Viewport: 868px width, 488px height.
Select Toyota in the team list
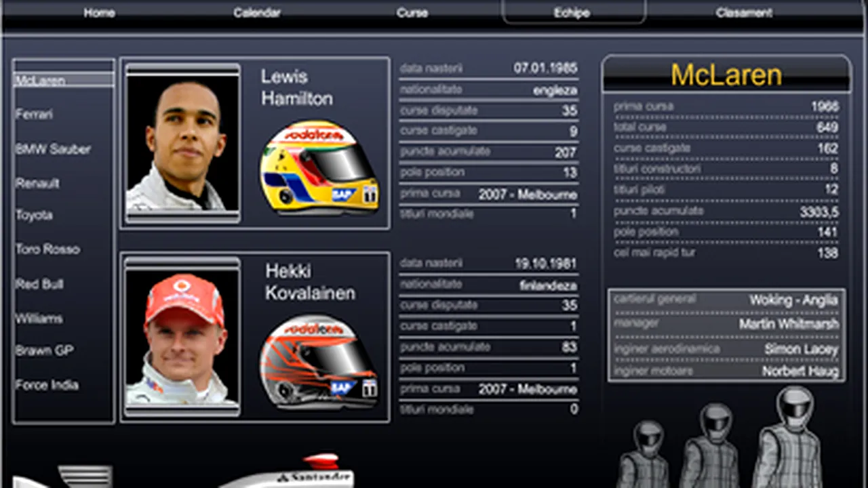pos(34,216)
